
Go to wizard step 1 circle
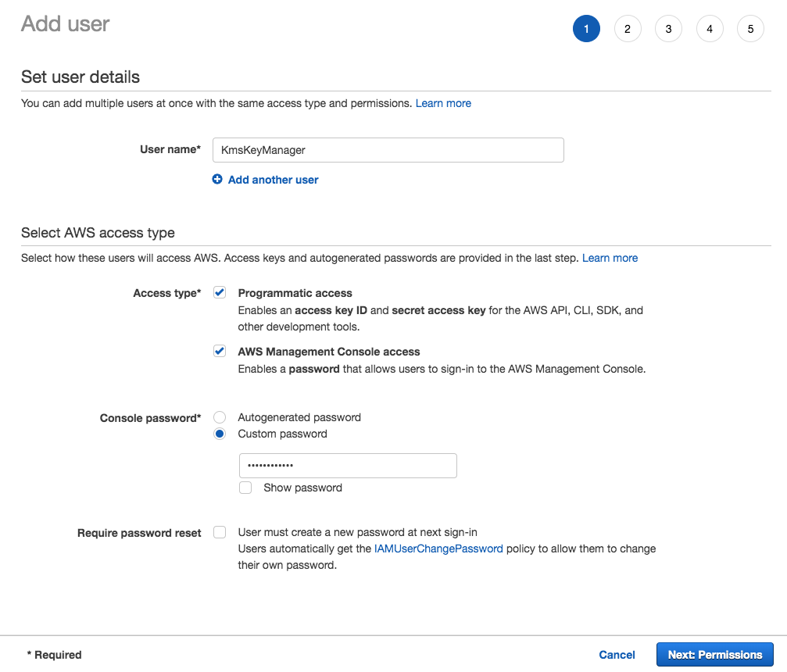click(x=586, y=29)
